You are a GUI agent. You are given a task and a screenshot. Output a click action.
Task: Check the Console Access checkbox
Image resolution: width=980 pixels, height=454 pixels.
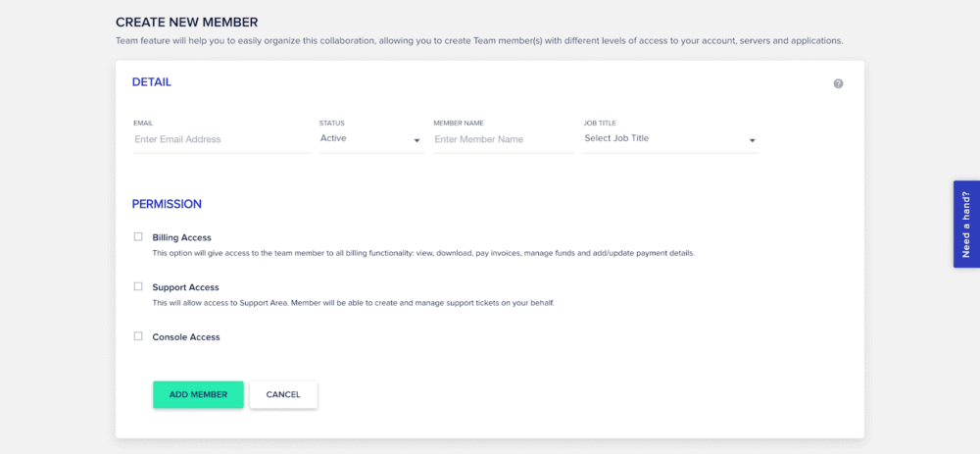(x=138, y=336)
